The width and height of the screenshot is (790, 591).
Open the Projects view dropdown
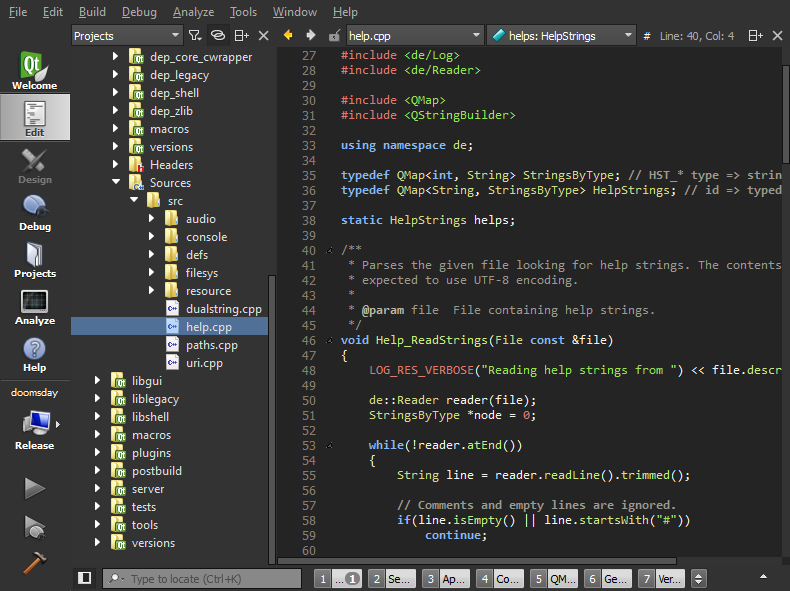(x=125, y=35)
